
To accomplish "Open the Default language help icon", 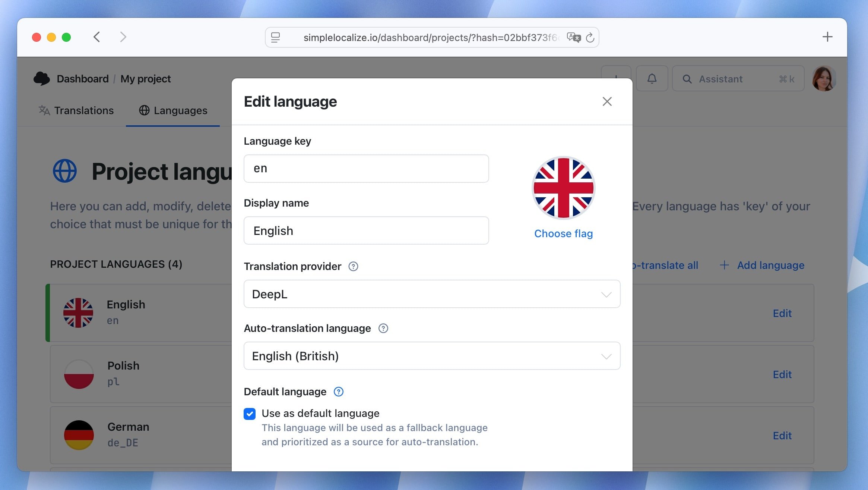I will (x=338, y=392).
